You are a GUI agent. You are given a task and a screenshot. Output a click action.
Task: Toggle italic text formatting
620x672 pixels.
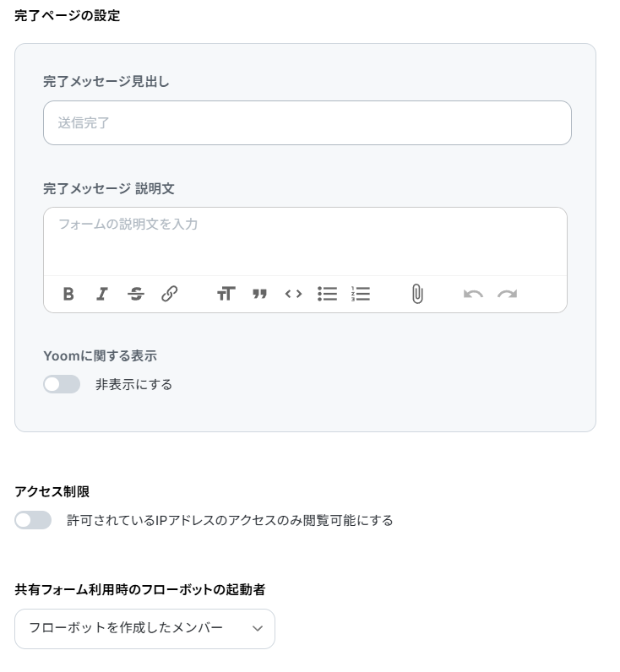101,295
